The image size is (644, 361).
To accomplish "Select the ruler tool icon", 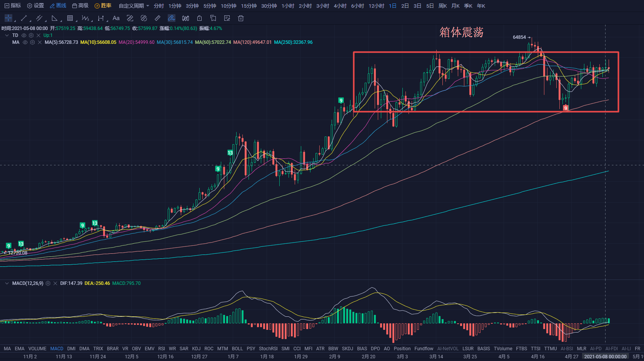I will coord(157,18).
